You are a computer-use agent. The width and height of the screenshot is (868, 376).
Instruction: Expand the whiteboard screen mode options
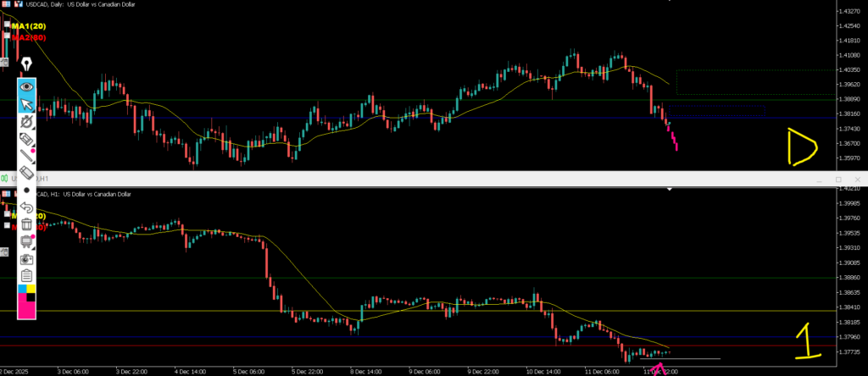(26, 241)
